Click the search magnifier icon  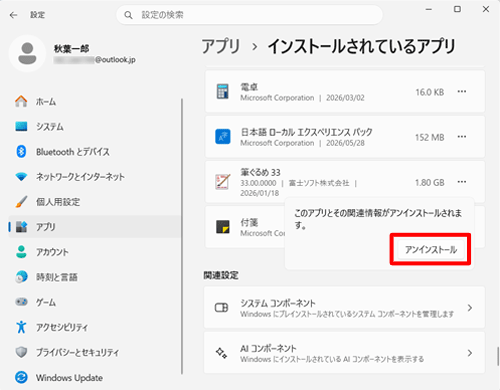click(128, 15)
